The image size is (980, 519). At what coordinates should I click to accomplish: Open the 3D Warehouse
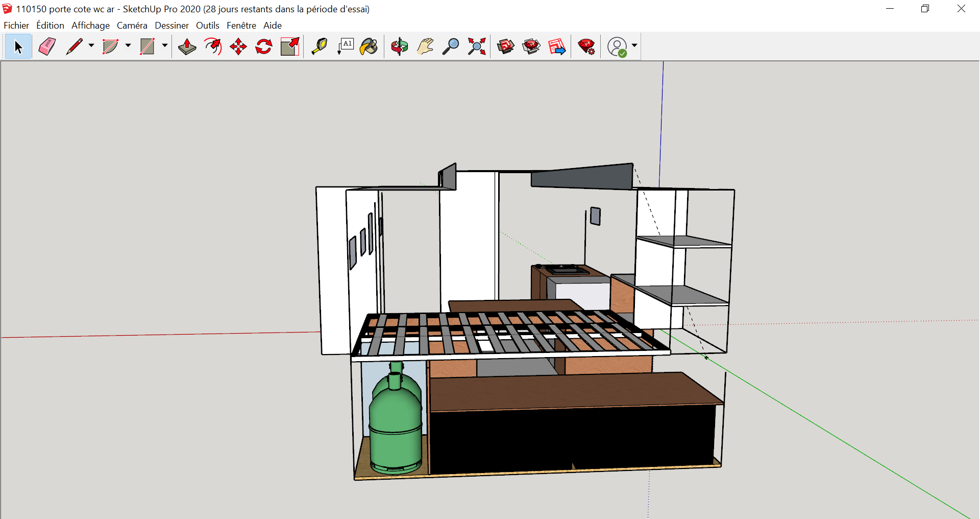tap(506, 46)
